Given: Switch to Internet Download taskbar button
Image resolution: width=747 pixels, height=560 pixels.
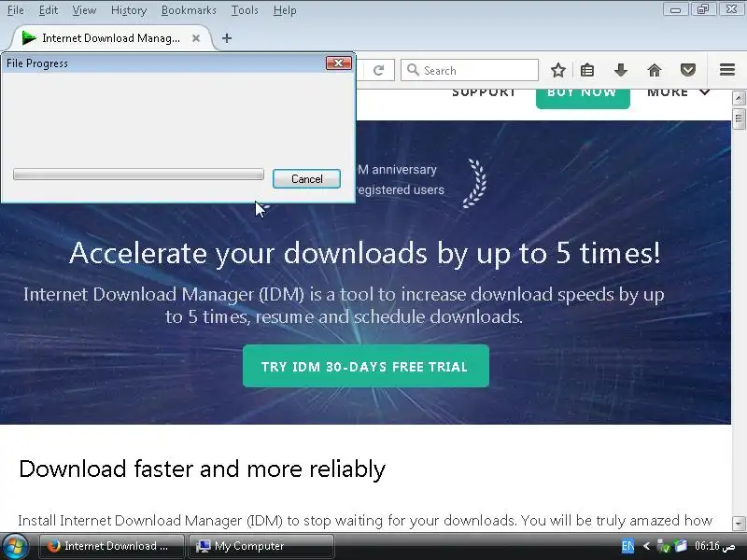Looking at the screenshot, I should [x=111, y=546].
